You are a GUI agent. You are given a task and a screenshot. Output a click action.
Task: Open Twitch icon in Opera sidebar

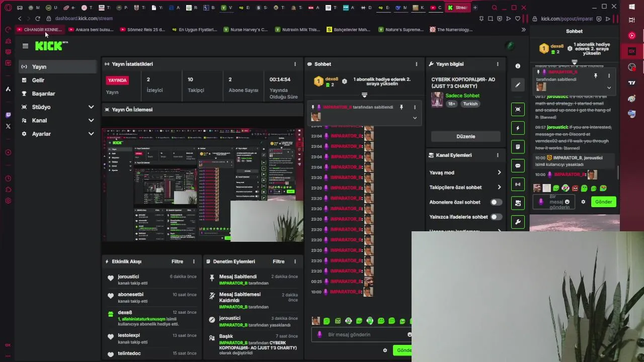click(8, 115)
